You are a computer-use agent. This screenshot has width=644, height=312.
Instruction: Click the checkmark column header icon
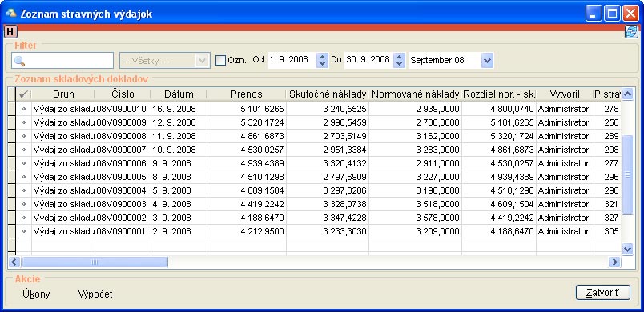[24, 94]
